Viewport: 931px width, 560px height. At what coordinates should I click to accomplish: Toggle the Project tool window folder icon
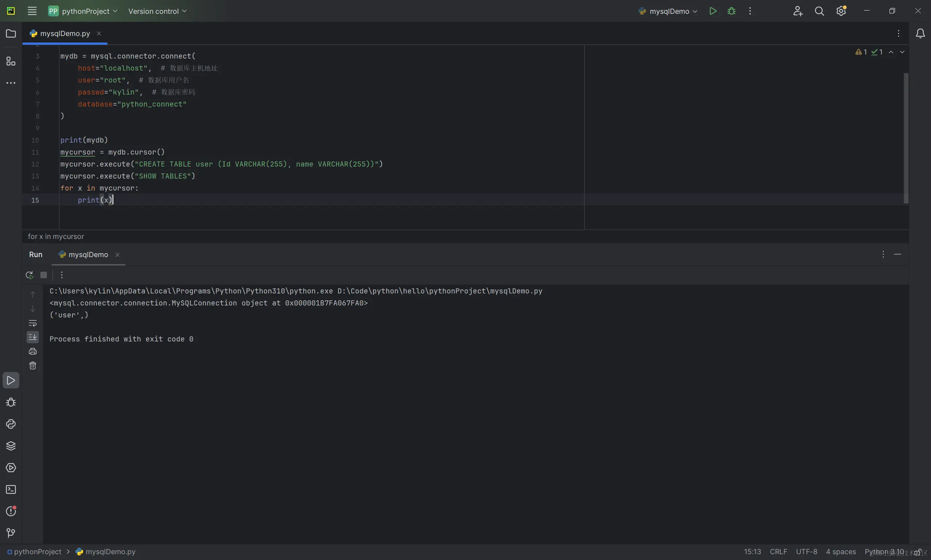(11, 33)
